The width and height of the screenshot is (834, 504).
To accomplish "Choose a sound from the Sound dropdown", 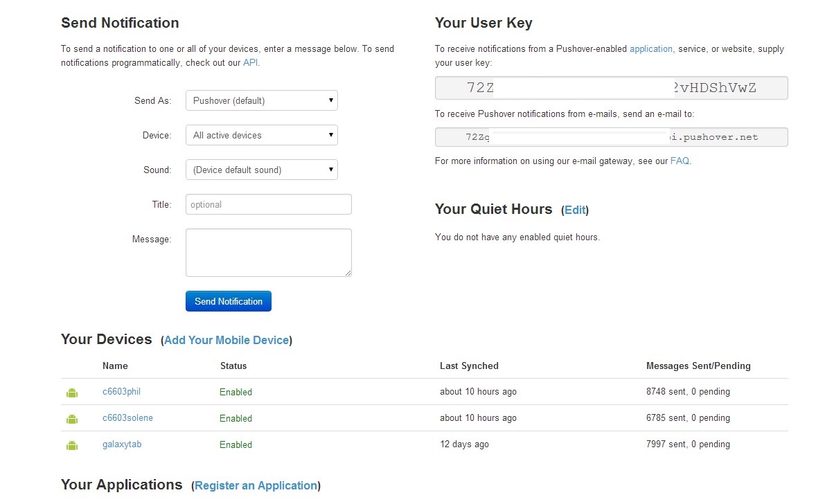I will tap(261, 170).
